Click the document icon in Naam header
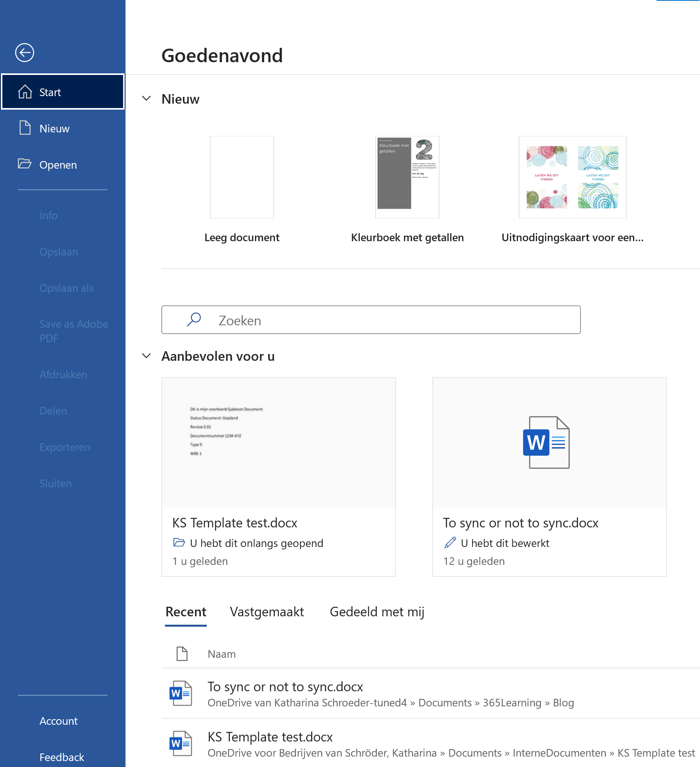The width and height of the screenshot is (700, 767). click(x=182, y=654)
